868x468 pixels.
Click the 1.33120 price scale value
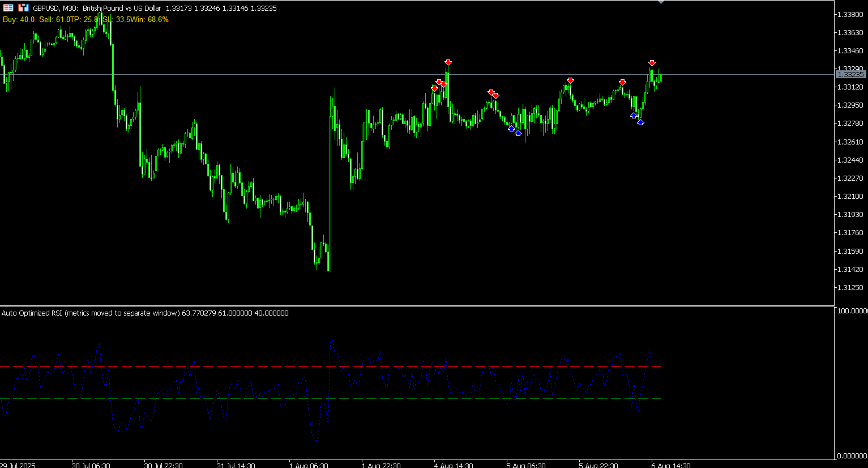pyautogui.click(x=850, y=87)
